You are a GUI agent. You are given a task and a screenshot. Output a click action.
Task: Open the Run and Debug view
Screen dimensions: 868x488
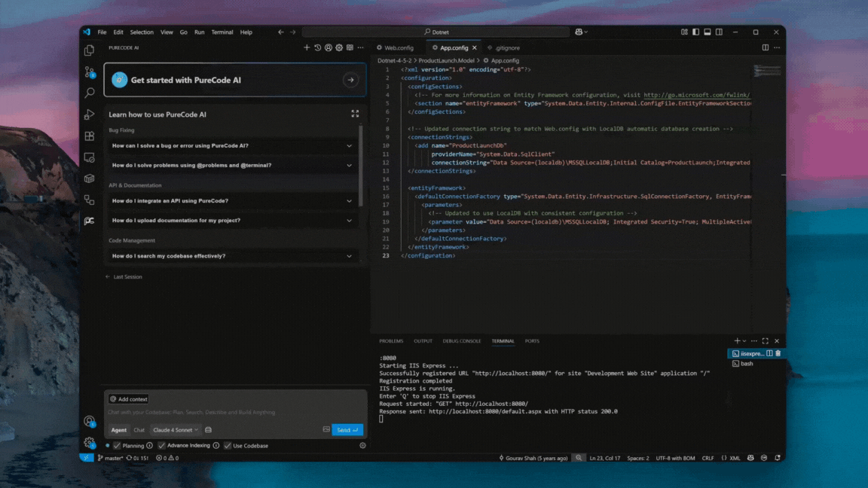tap(89, 114)
